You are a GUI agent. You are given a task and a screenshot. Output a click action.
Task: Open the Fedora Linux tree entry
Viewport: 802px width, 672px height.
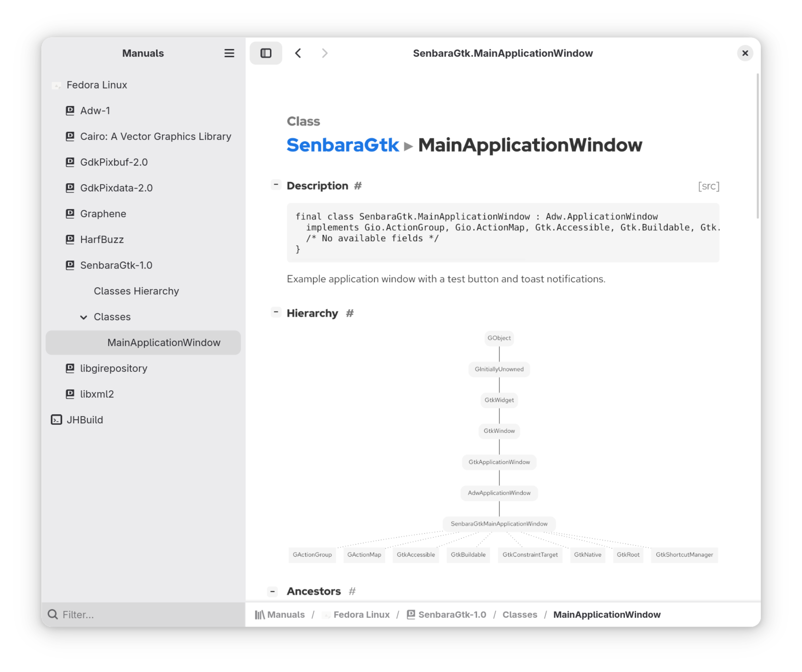[x=143, y=85]
